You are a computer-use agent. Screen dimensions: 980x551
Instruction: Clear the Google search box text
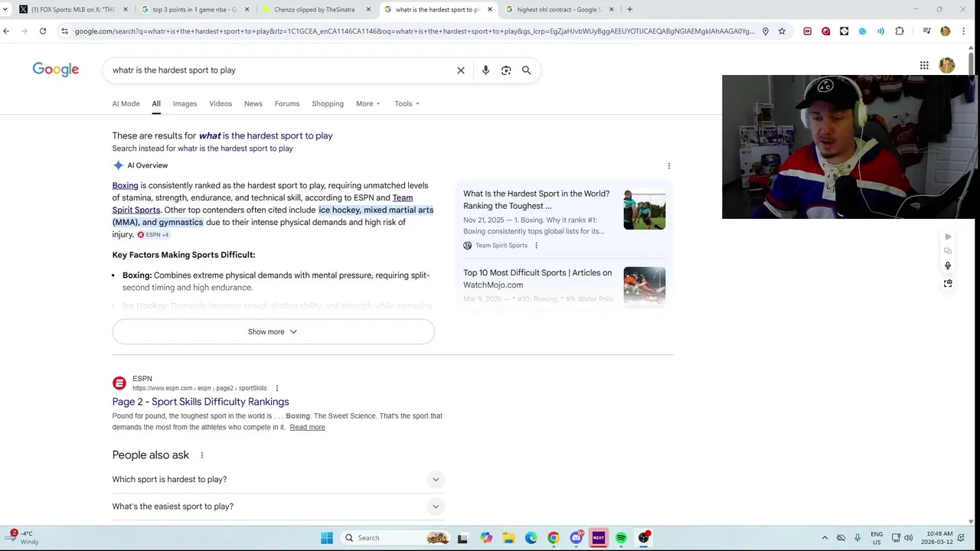click(x=461, y=70)
